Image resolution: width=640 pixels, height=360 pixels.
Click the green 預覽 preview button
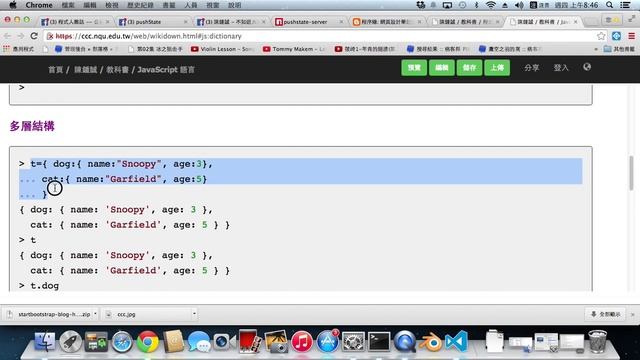coord(414,68)
